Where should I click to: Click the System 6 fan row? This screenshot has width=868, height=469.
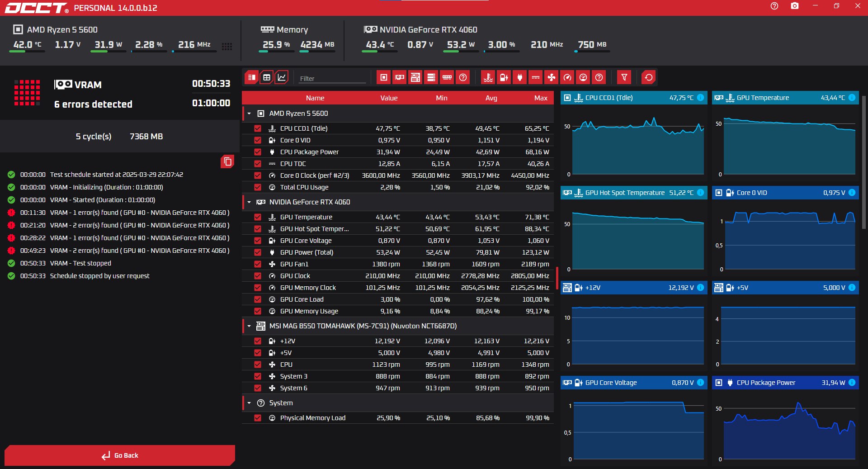point(398,388)
